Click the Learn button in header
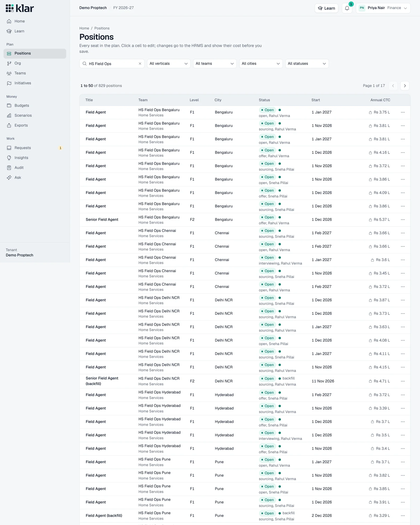 click(326, 8)
